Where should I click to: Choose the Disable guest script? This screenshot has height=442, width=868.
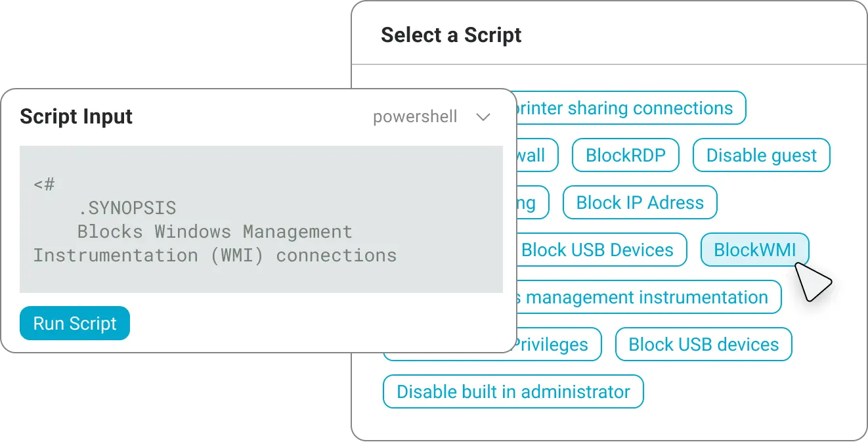pyautogui.click(x=761, y=156)
